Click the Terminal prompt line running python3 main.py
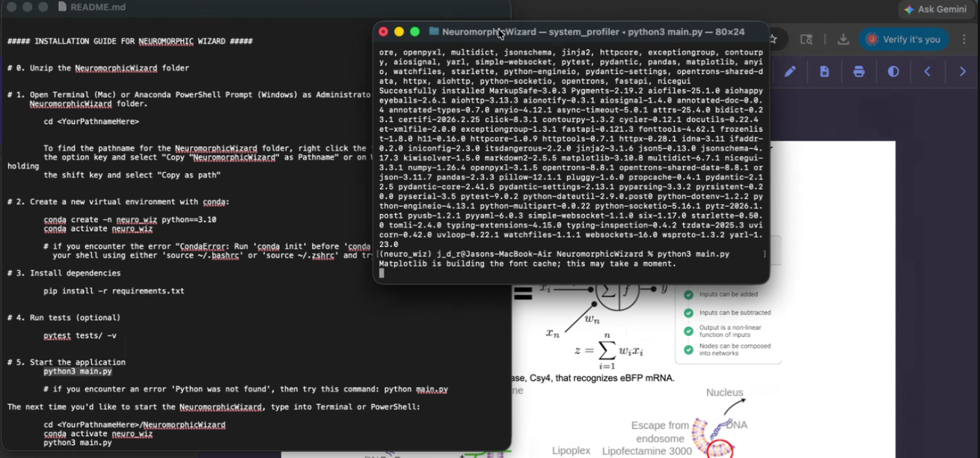 (x=554, y=254)
